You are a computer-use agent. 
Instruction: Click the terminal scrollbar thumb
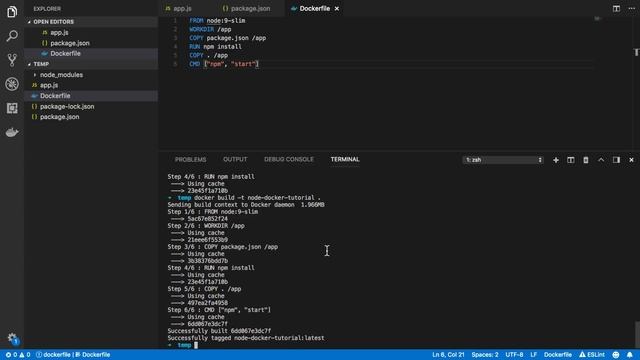pos(637,334)
